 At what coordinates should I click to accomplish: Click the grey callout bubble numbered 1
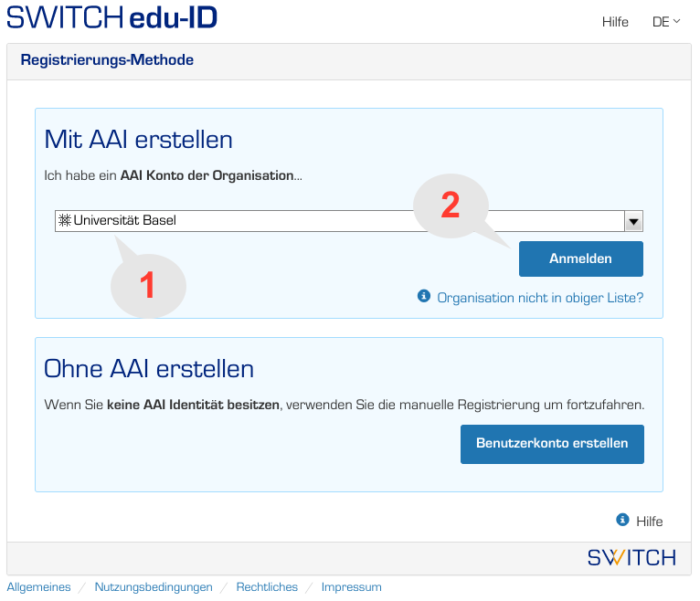[148, 286]
